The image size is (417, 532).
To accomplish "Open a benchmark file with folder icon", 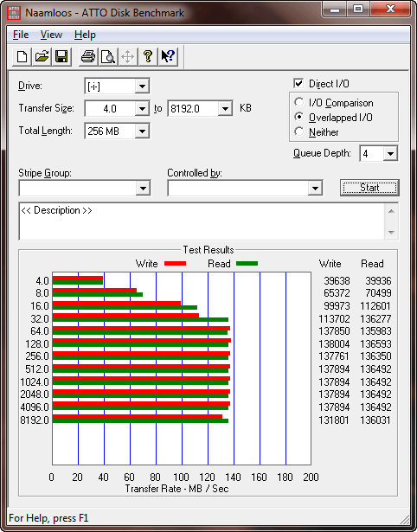I will pyautogui.click(x=42, y=56).
